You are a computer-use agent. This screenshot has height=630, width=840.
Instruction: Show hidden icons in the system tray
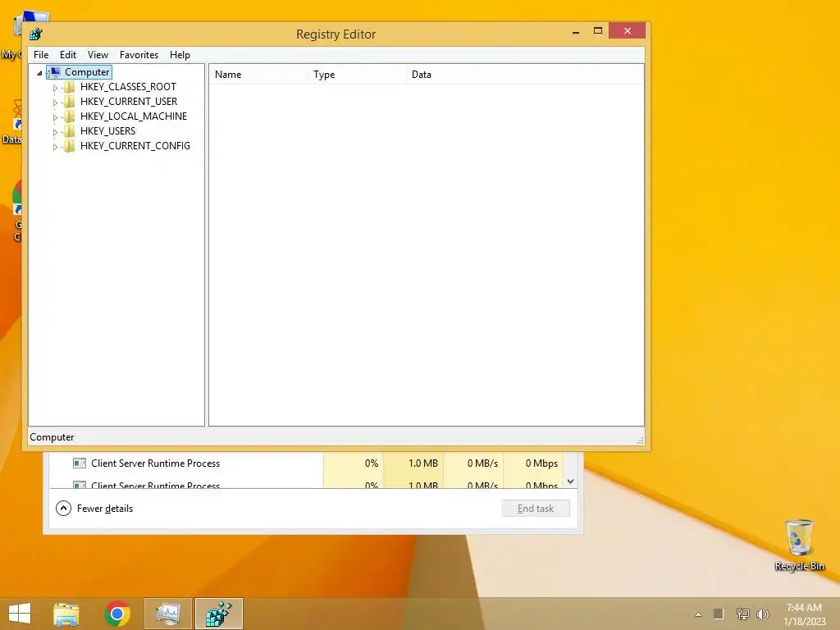[698, 614]
